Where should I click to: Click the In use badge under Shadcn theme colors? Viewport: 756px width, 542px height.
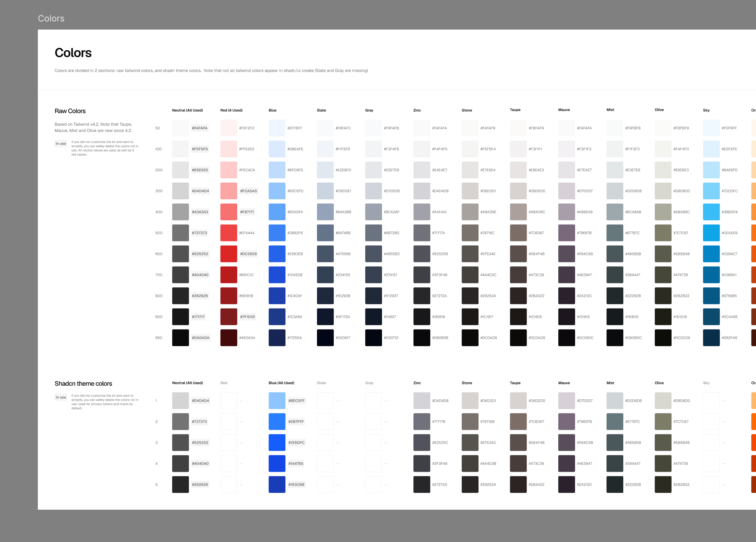coord(61,397)
